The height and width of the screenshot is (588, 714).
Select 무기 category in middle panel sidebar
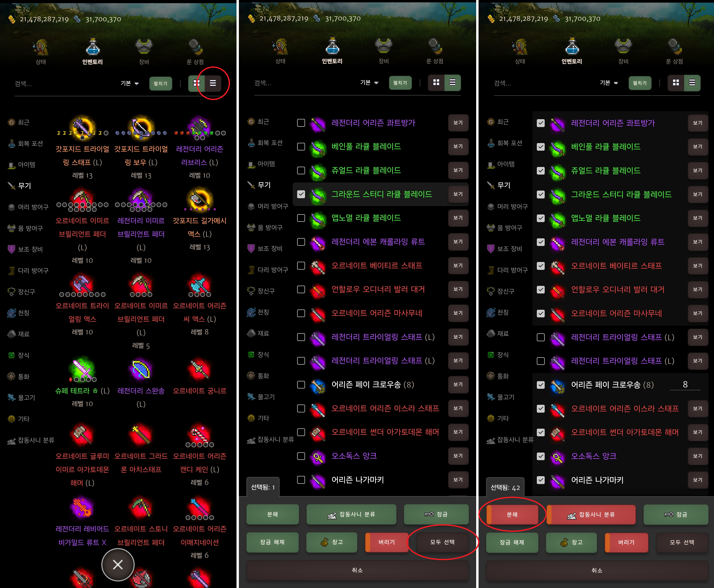pos(259,185)
